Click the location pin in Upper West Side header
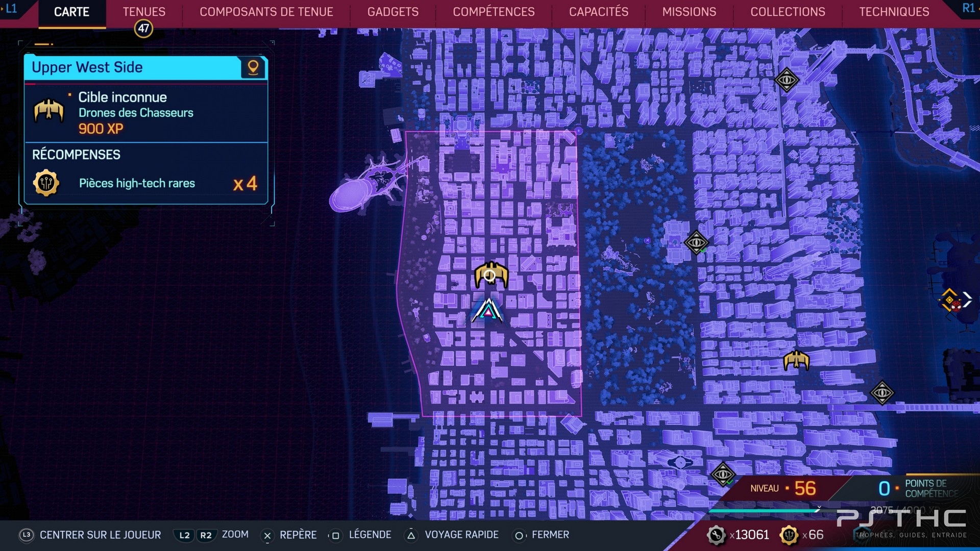 [253, 68]
